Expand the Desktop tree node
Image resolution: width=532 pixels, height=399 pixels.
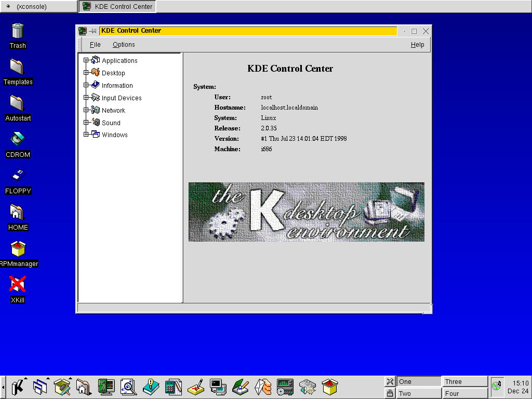(86, 73)
